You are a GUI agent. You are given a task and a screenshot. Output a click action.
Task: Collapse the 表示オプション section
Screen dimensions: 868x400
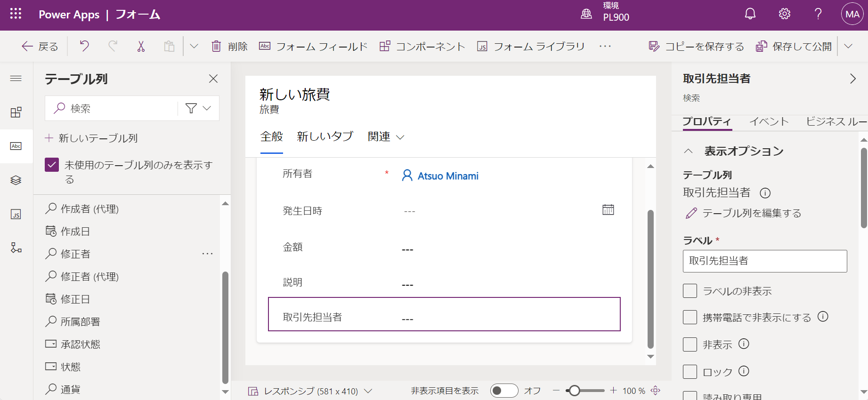688,151
